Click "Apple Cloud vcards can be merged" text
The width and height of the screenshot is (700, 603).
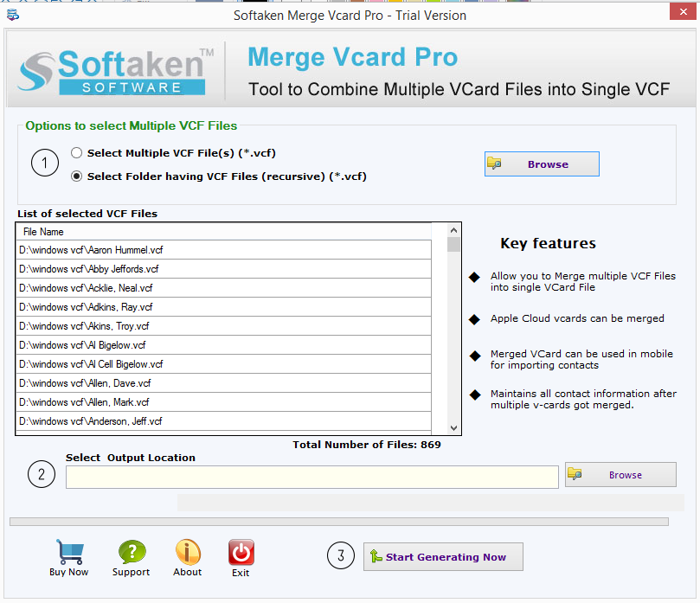[x=577, y=318]
